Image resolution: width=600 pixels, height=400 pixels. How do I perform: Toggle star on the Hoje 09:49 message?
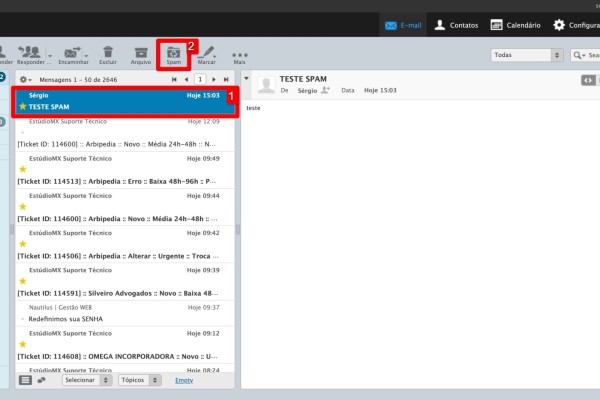click(x=23, y=169)
